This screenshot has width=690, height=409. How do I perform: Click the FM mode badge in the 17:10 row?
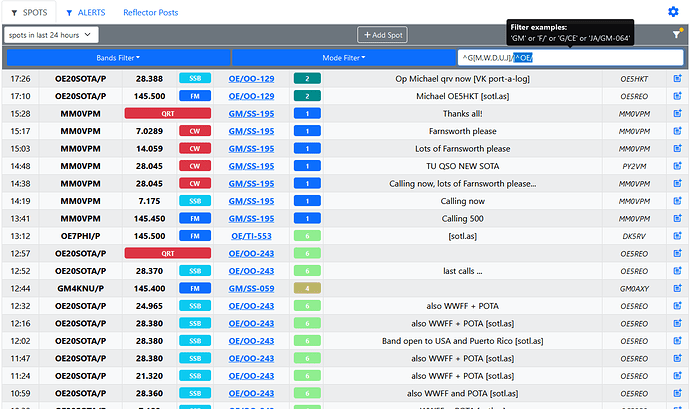(x=195, y=96)
